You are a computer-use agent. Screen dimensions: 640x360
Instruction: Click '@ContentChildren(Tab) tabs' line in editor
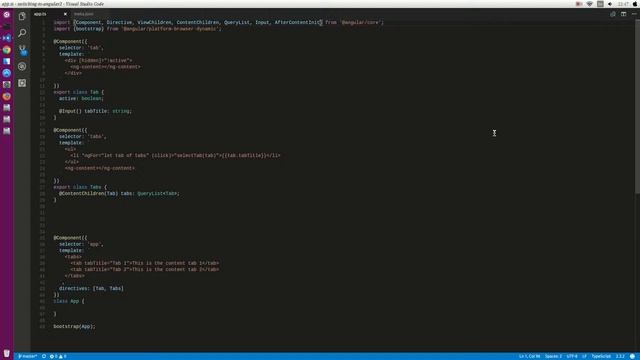pos(119,193)
